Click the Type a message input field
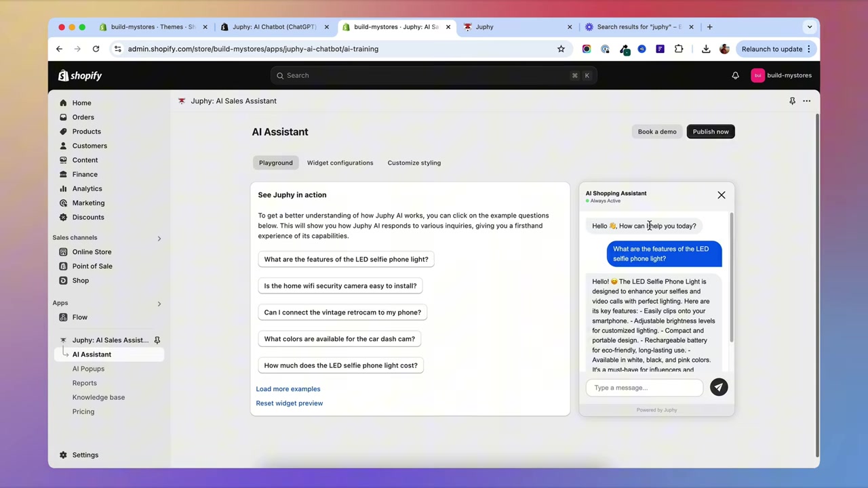 (644, 388)
